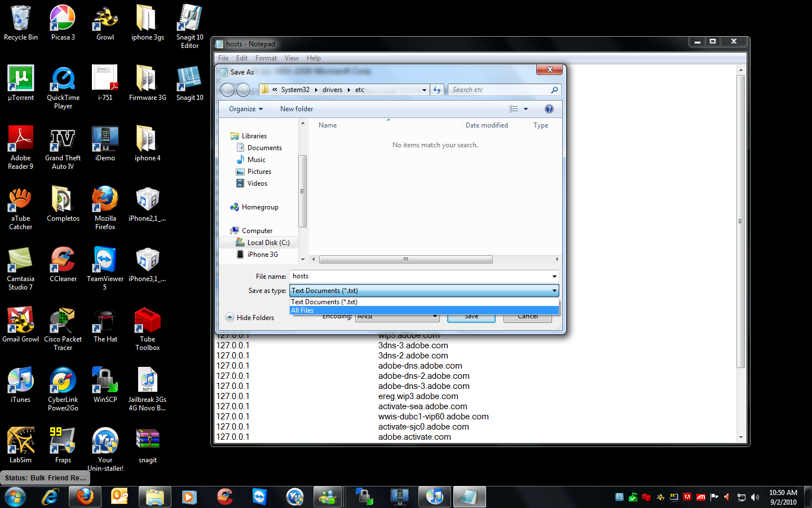This screenshot has height=508, width=812.
Task: Select the uTorrent desktop icon
Action: (x=21, y=83)
